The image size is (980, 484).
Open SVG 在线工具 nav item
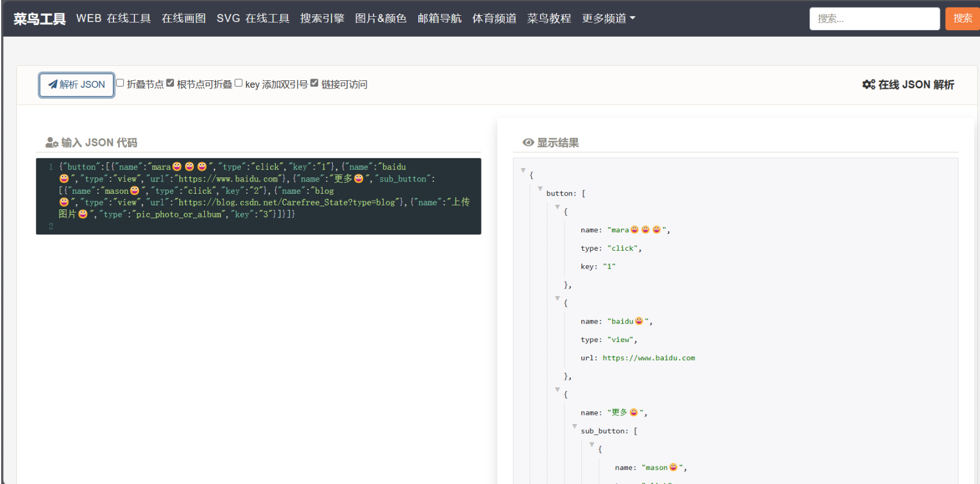click(x=253, y=19)
